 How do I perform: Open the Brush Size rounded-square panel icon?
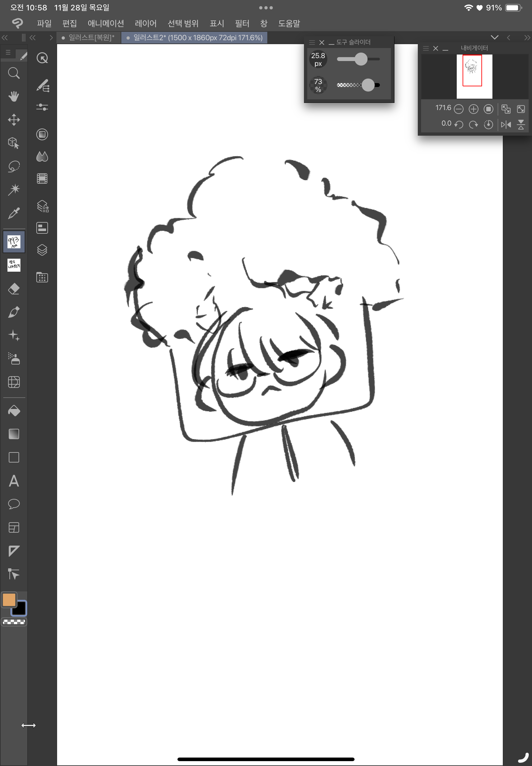(42, 134)
